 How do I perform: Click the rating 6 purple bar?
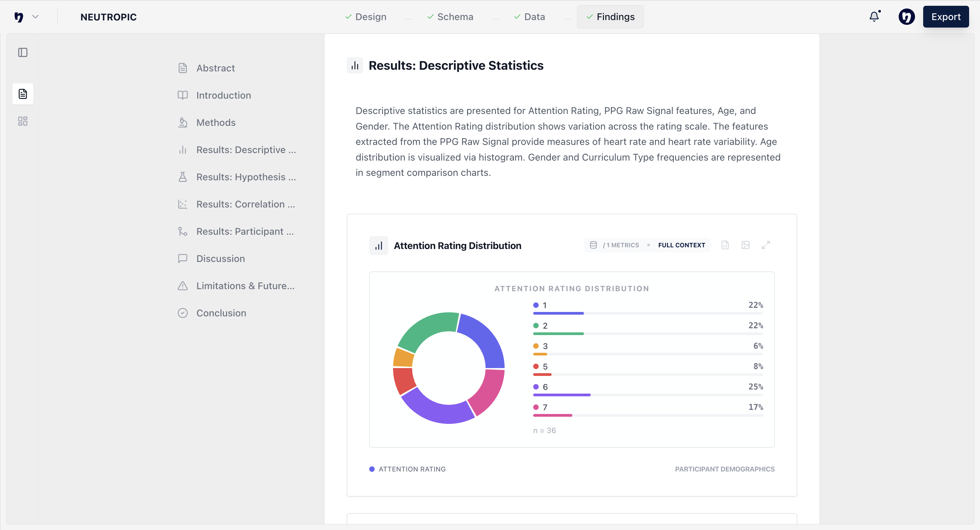pyautogui.click(x=561, y=395)
